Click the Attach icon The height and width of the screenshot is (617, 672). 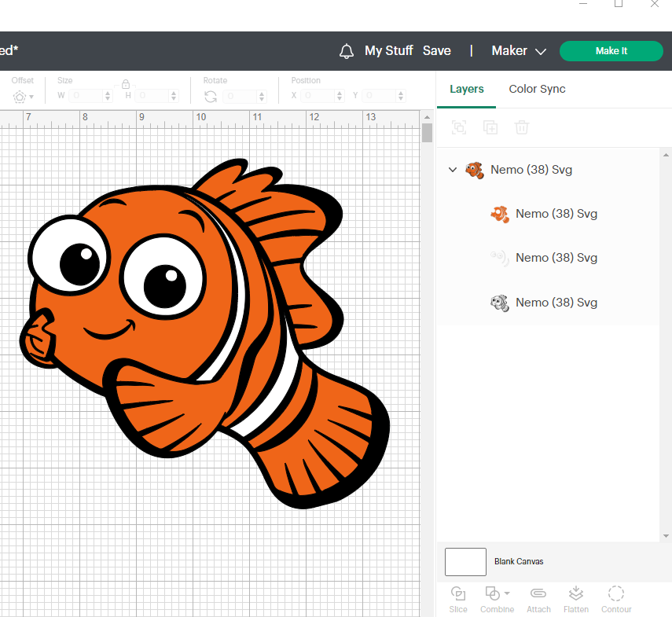(x=538, y=593)
